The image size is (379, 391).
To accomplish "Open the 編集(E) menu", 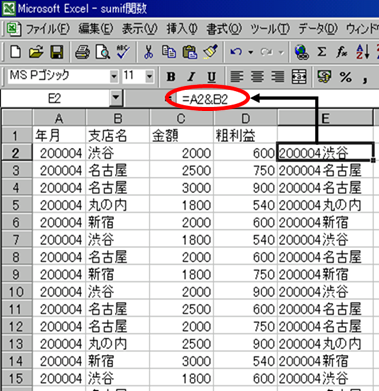I will [96, 29].
